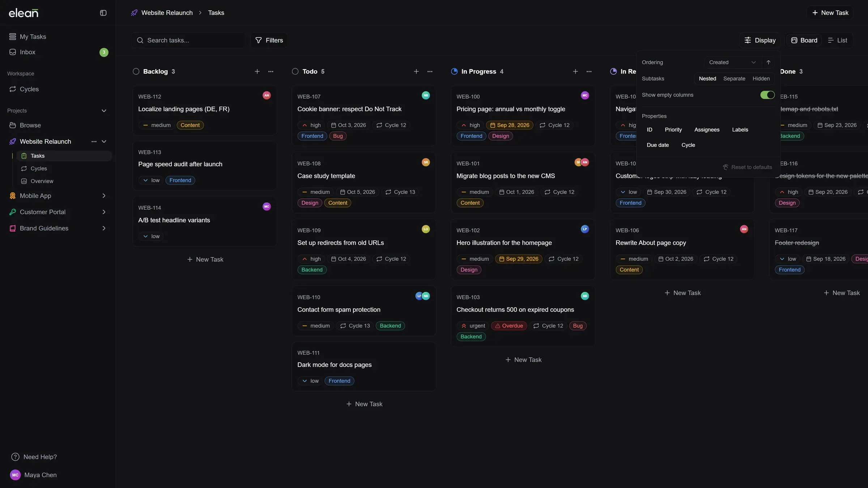Click the Inbox badge showing 3
The image size is (868, 488).
tap(104, 52)
